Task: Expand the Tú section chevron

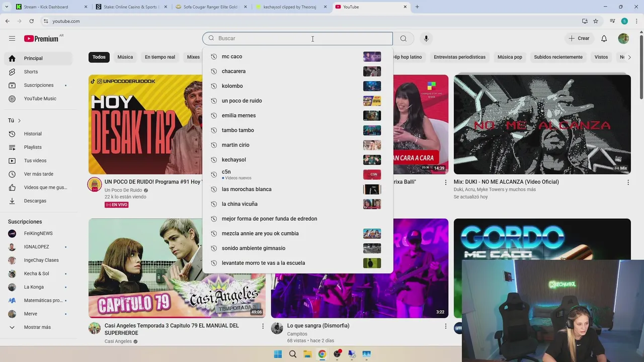Action: 20,121
